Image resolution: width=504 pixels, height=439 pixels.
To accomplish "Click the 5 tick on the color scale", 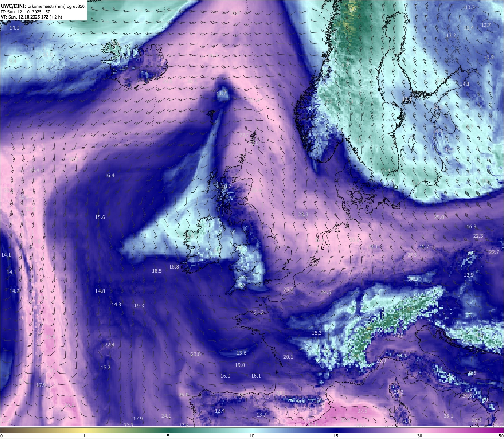I will point(168,436).
